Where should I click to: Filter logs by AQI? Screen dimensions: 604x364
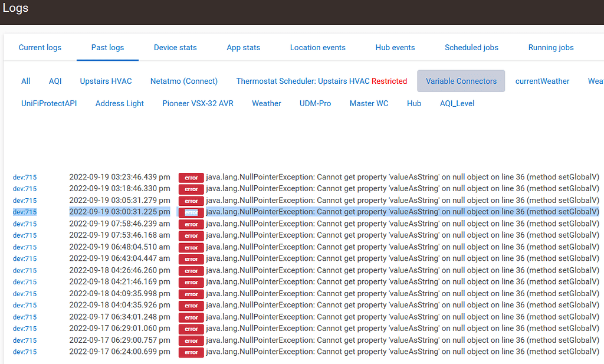click(55, 81)
